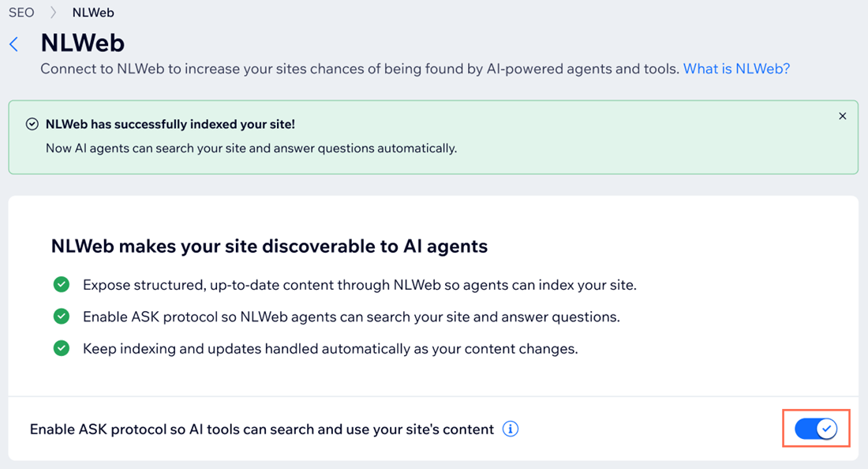This screenshot has width=868, height=469.
Task: Click the green check beside Keep indexing updates
Action: pos(62,348)
